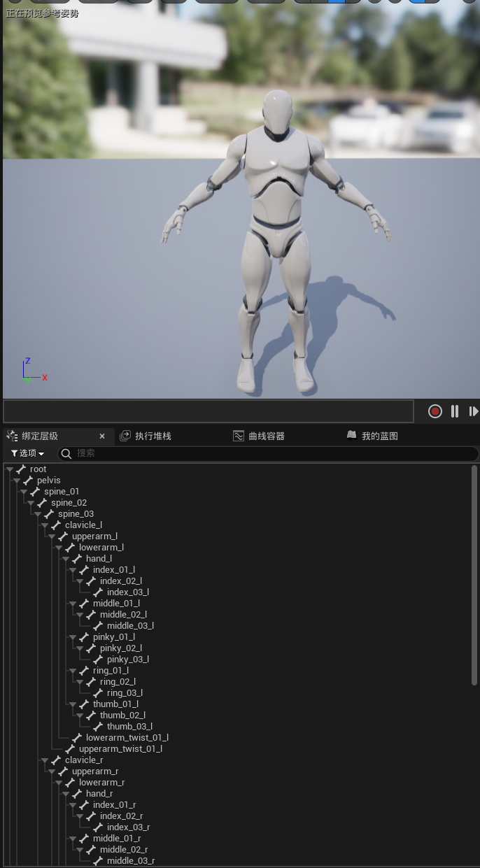This screenshot has width=480, height=868.
Task: Click the bone icon of lowerarm_l
Action: (x=70, y=548)
